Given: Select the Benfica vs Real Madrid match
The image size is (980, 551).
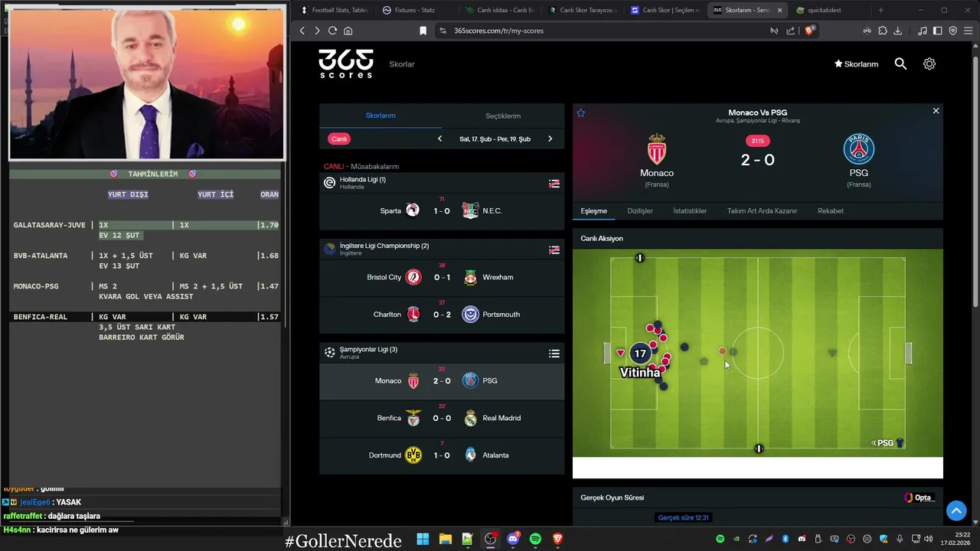Looking at the screenshot, I should pos(442,418).
